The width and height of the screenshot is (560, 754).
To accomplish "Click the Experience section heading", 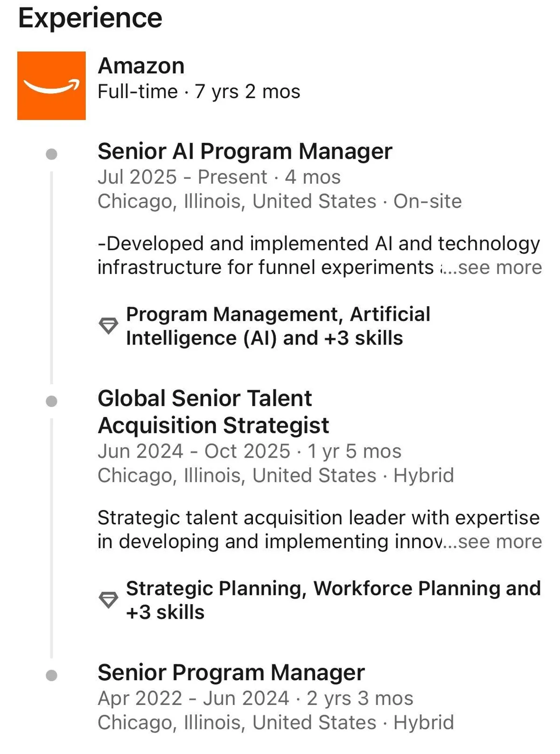I will 90,18.
